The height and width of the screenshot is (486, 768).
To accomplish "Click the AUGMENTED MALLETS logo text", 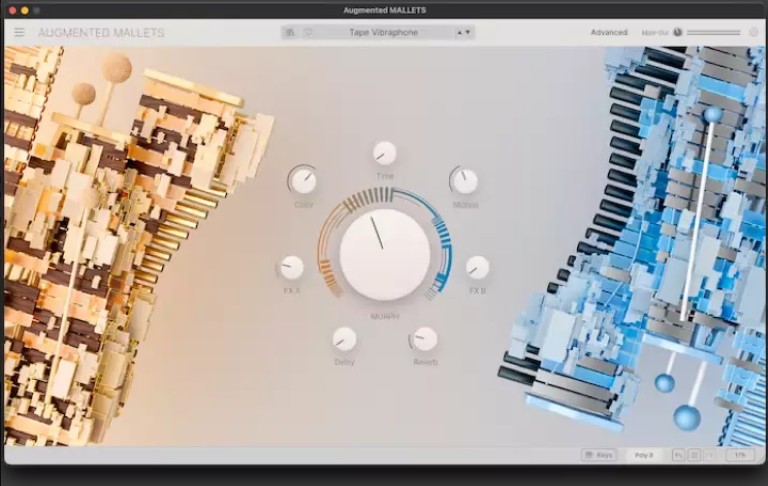I will pos(101,32).
